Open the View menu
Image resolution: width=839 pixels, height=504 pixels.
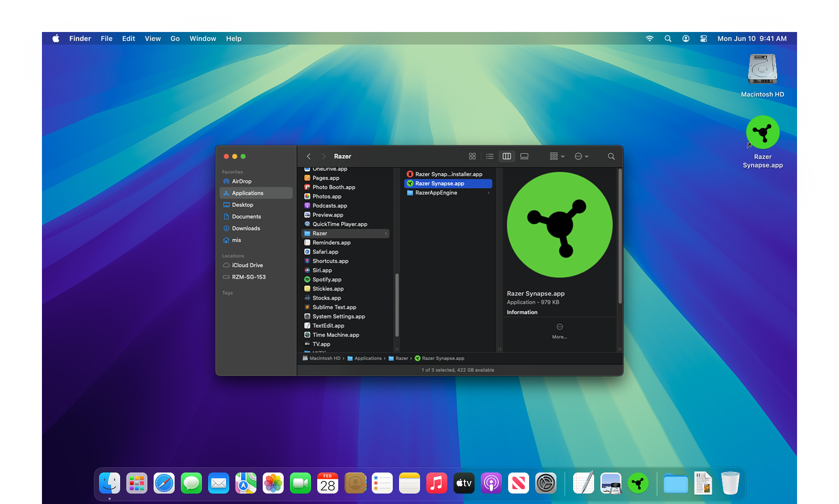point(153,38)
